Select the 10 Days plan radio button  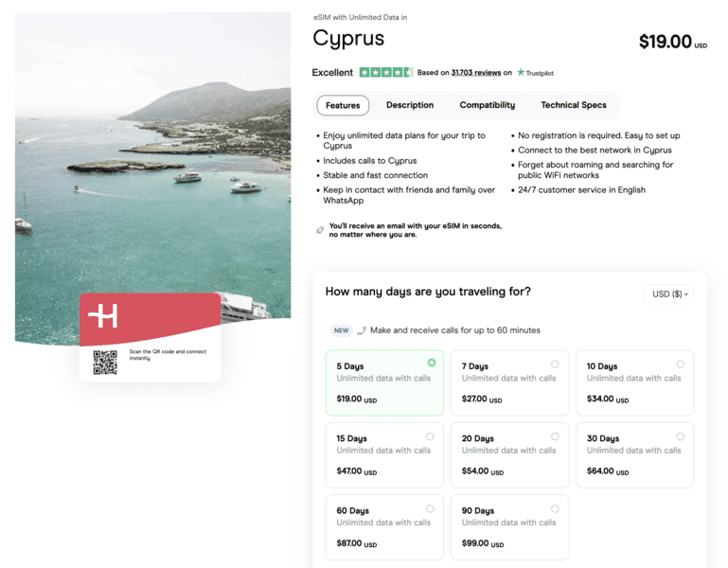tap(680, 364)
